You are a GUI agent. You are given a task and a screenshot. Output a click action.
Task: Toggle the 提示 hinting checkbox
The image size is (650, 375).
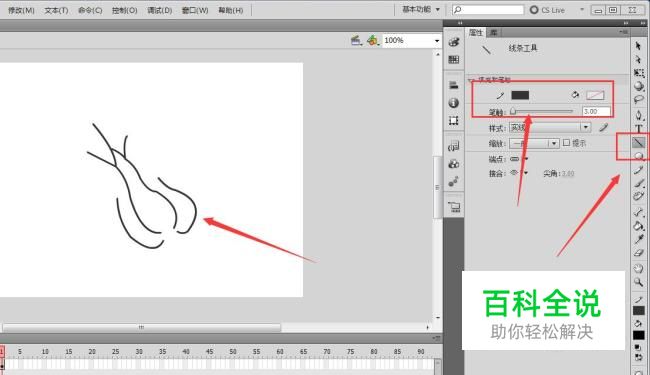pos(566,143)
